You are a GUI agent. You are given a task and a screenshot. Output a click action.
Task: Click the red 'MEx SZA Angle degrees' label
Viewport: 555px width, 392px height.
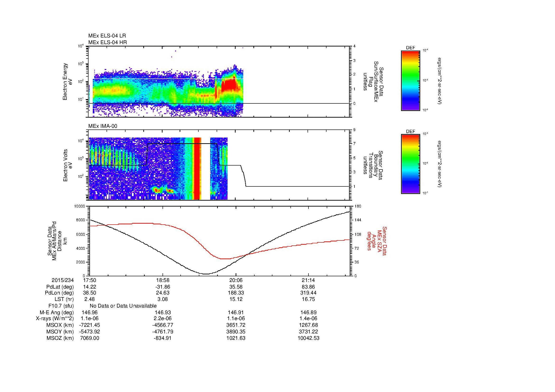(x=377, y=241)
